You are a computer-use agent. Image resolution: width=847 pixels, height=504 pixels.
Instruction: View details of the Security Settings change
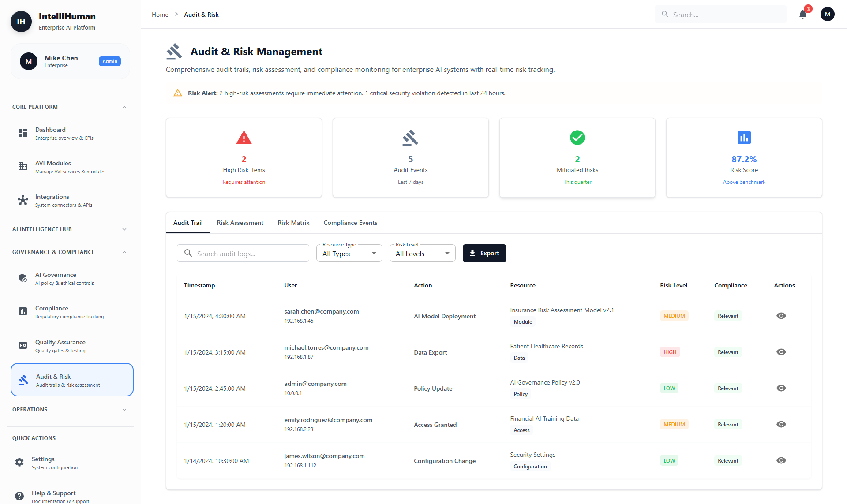coord(781,460)
